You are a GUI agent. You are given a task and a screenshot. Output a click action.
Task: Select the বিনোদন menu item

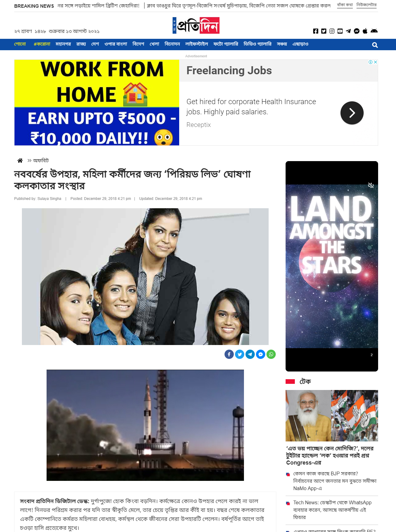[x=172, y=44]
